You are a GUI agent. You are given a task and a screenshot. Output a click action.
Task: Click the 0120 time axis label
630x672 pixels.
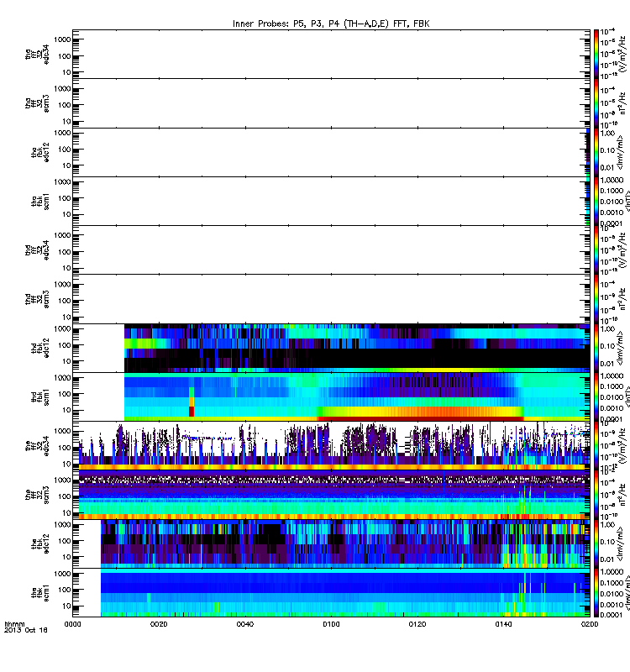pyautogui.click(x=417, y=624)
